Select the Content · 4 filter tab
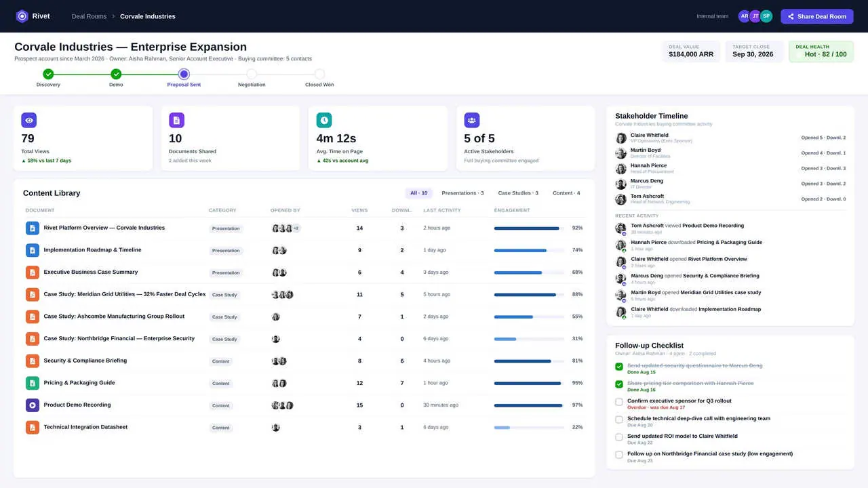 [566, 193]
